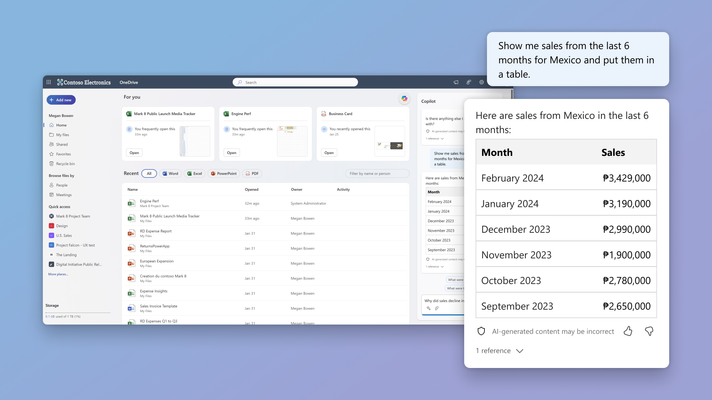Expand 1 reference under Copilot pane table
This screenshot has height=400, width=712.
pos(435,267)
